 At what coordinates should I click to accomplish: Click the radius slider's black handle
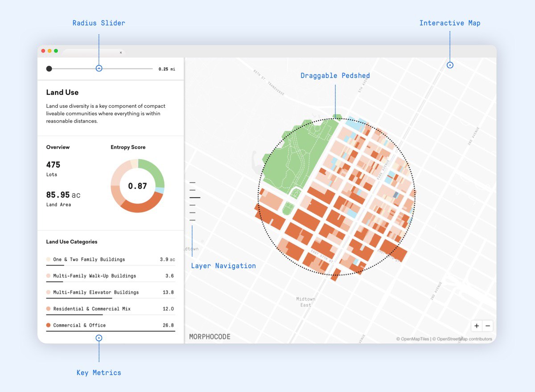(49, 69)
